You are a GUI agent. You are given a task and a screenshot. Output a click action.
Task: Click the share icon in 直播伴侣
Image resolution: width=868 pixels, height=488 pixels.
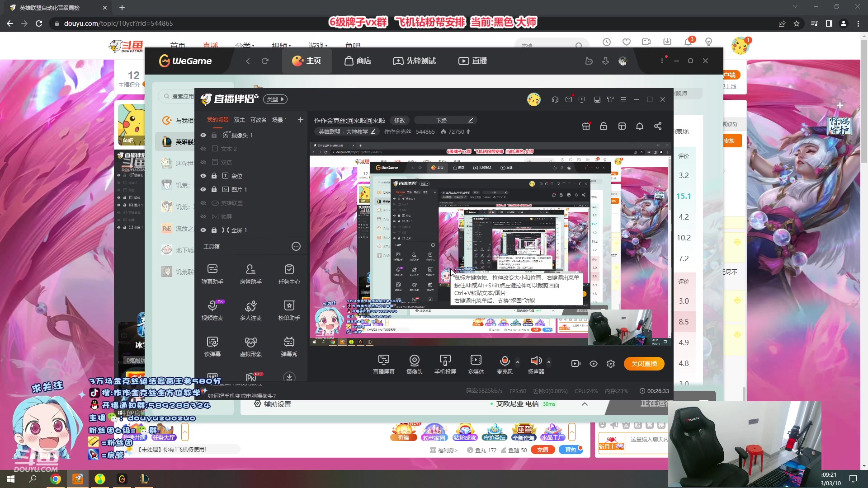pos(658,126)
